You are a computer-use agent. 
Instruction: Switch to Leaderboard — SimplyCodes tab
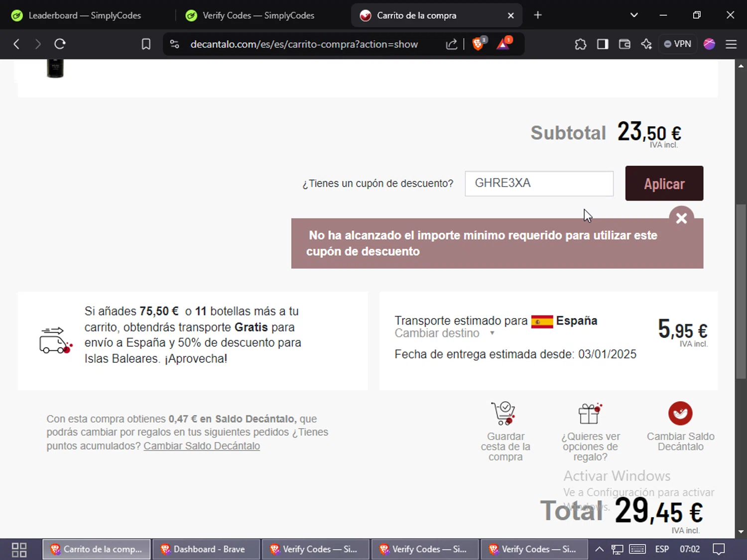pos(85,15)
